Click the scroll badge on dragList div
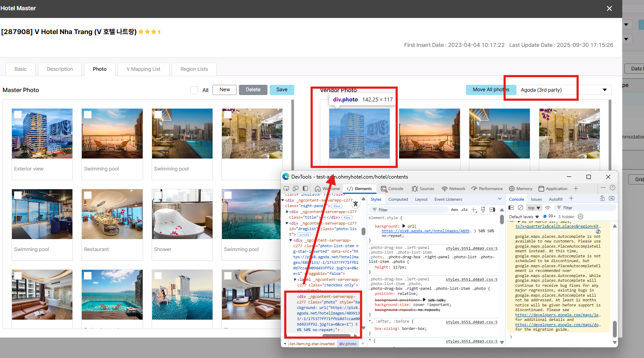This screenshot has width=644, height=358. pyautogui.click(x=304, y=234)
